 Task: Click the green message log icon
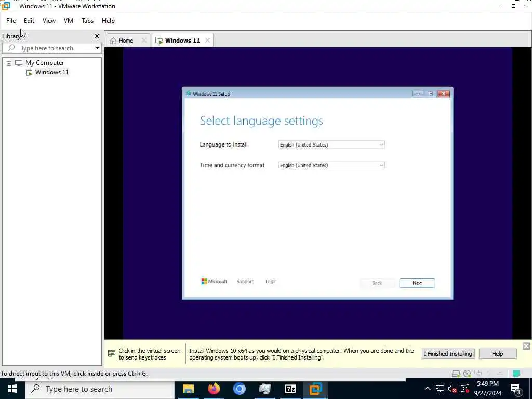516,374
